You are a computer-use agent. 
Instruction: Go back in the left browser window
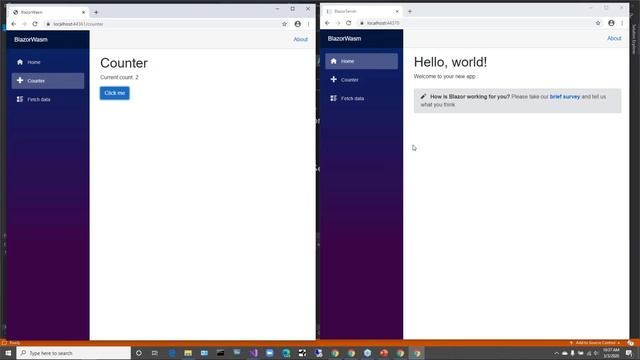click(x=13, y=24)
